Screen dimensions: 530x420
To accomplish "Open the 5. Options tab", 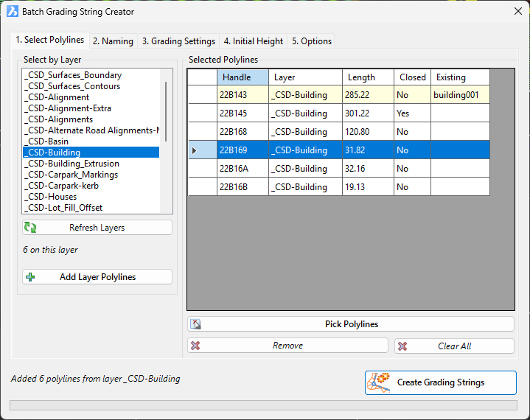I will tap(311, 41).
